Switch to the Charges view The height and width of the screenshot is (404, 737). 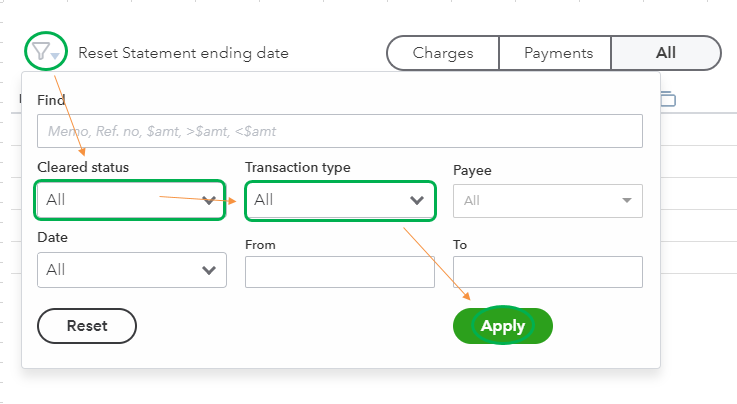pyautogui.click(x=442, y=53)
